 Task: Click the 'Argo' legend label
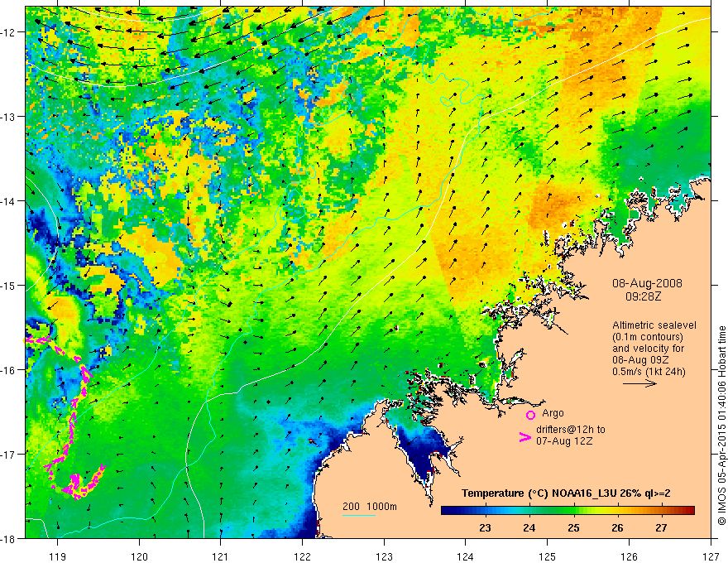tap(553, 413)
